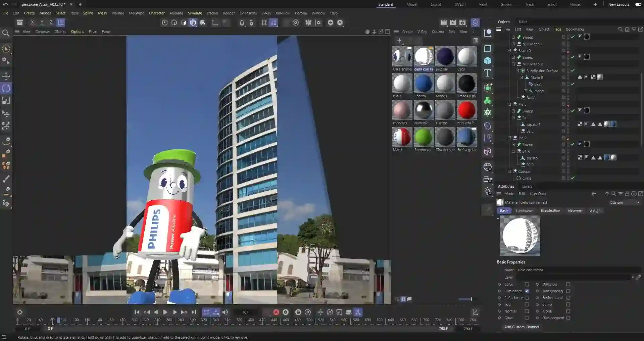Lock the Z axis in the toolbar
The height and width of the screenshot is (341, 644).
pyautogui.click(x=51, y=22)
